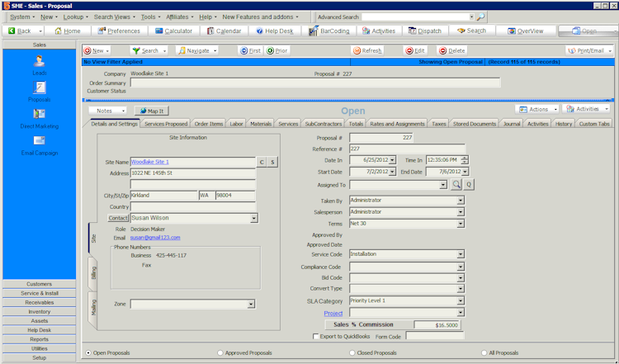Open the Receivables module in sidebar
Screen dimensions: 619x364
[39, 302]
